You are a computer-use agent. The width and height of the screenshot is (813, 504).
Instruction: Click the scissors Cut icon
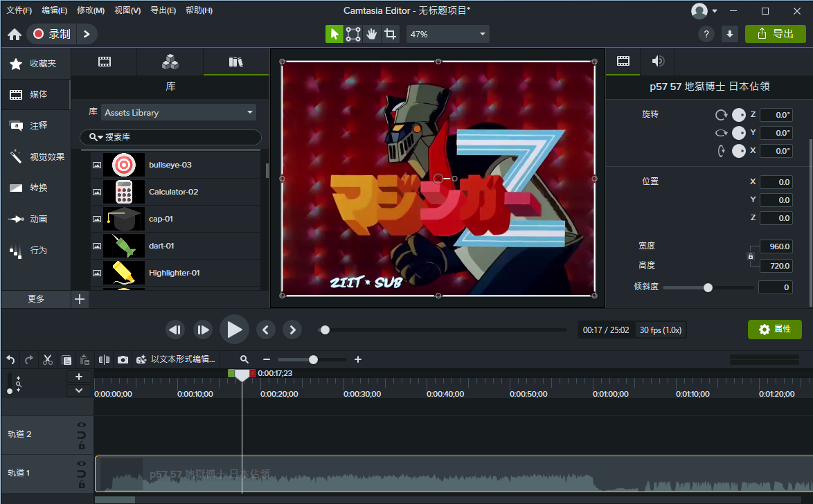[x=48, y=359]
